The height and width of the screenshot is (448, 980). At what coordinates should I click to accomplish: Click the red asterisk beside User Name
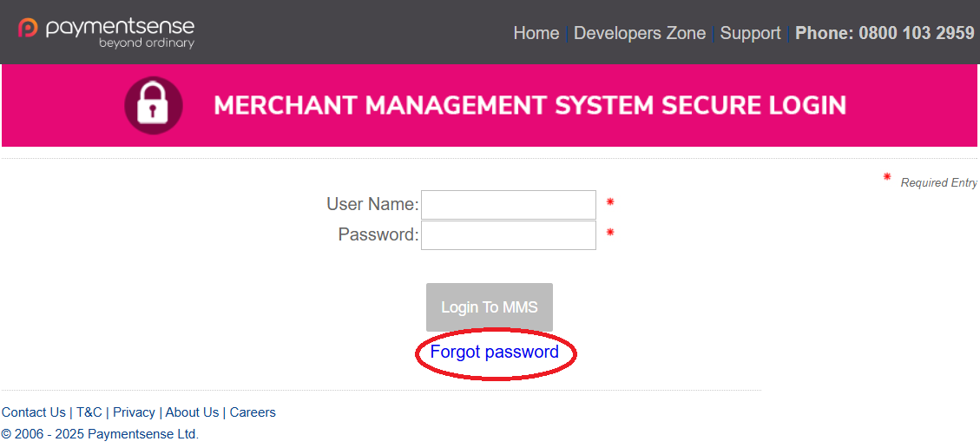(610, 201)
